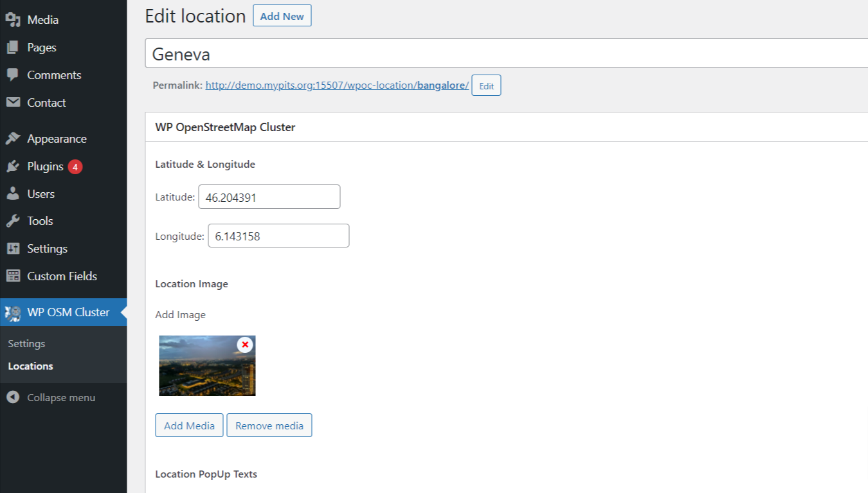This screenshot has width=868, height=493.
Task: Edit the permalink with the Edit button
Action: 485,85
